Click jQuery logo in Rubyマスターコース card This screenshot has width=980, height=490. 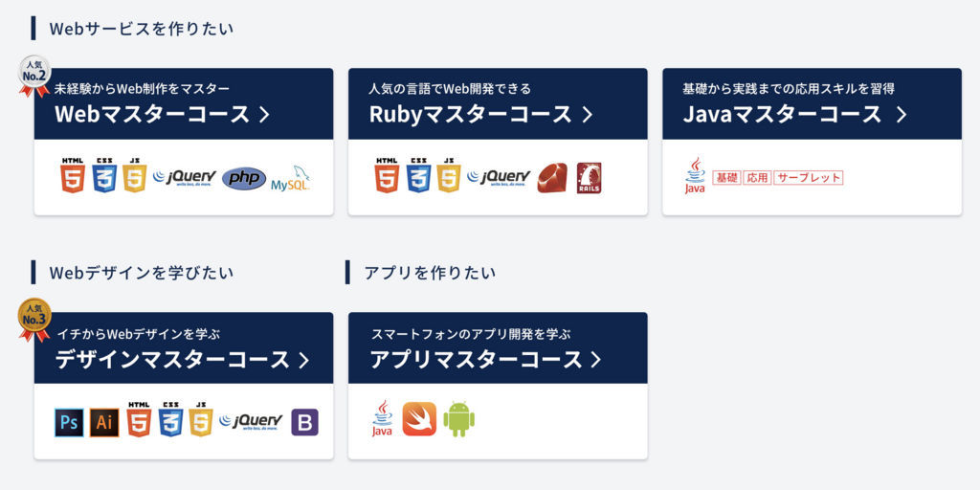pyautogui.click(x=499, y=177)
